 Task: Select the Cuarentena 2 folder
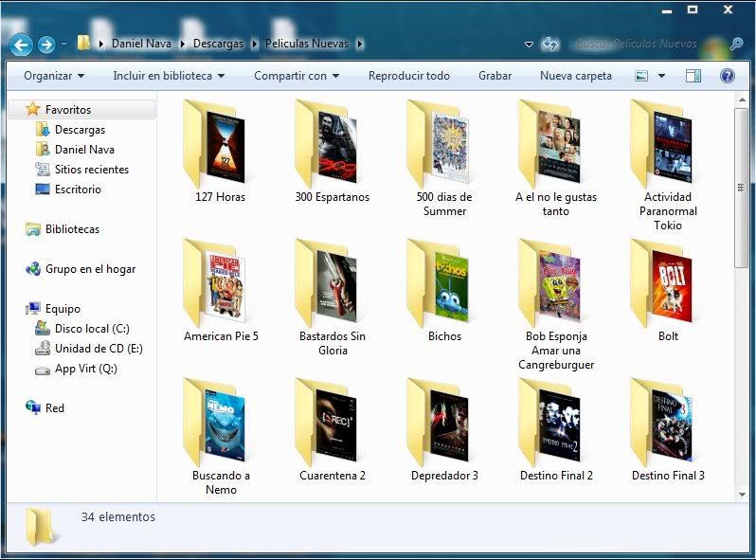[x=333, y=429]
